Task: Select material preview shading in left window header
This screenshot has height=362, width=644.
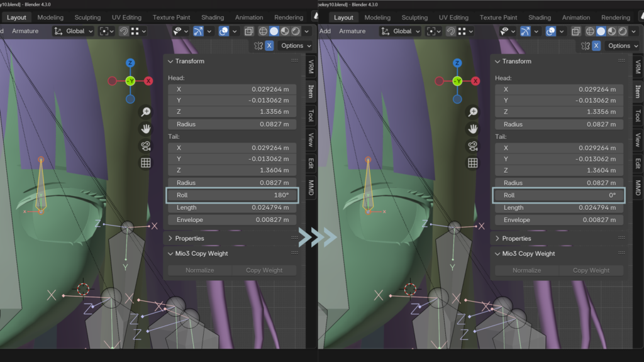Action: pos(285,31)
